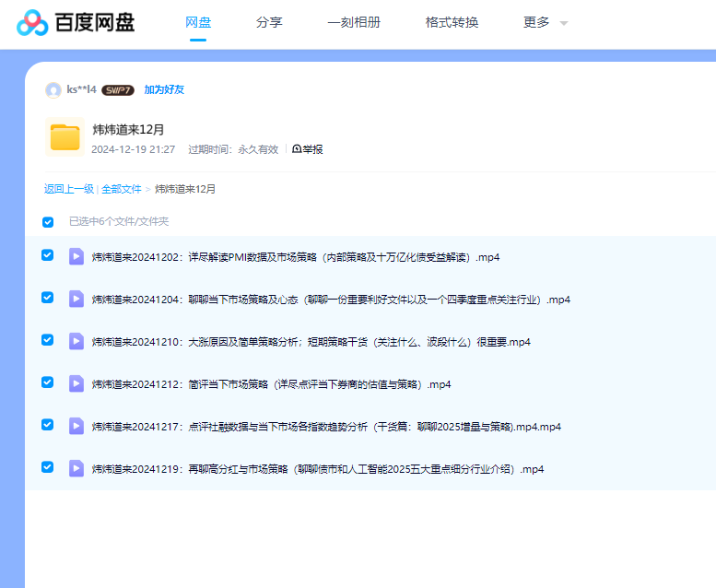The image size is (716, 588).
Task: Click the folder title 炜炜道来12月
Action: [128, 130]
